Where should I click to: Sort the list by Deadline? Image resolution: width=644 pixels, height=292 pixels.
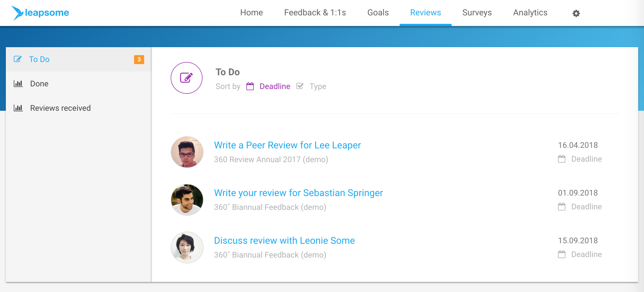point(275,86)
